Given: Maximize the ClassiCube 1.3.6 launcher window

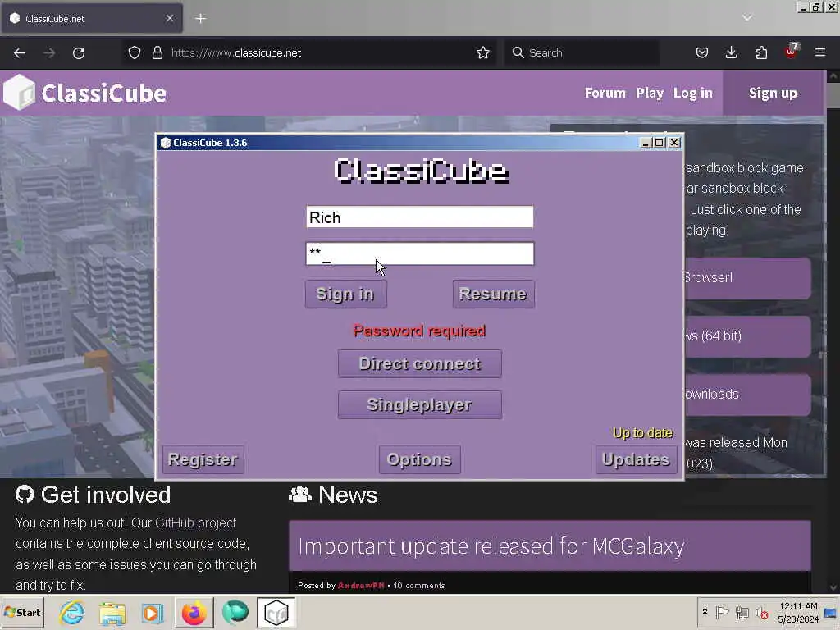Looking at the screenshot, I should (x=660, y=143).
